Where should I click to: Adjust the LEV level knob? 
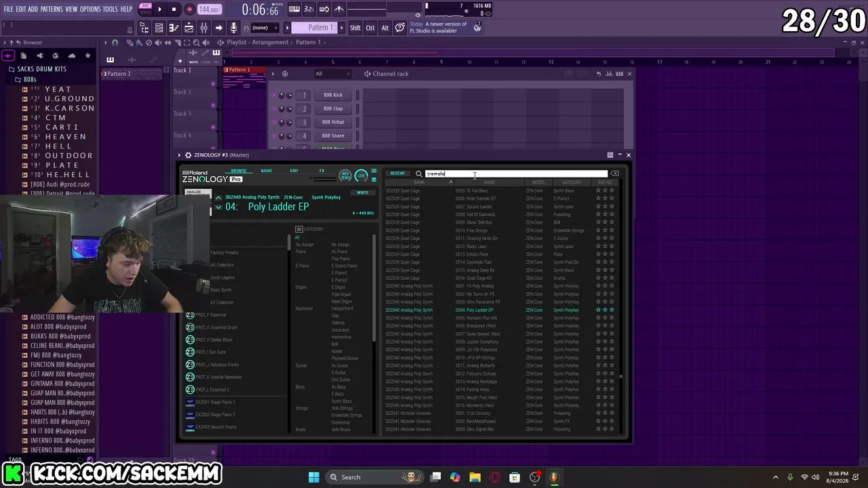[x=361, y=176]
